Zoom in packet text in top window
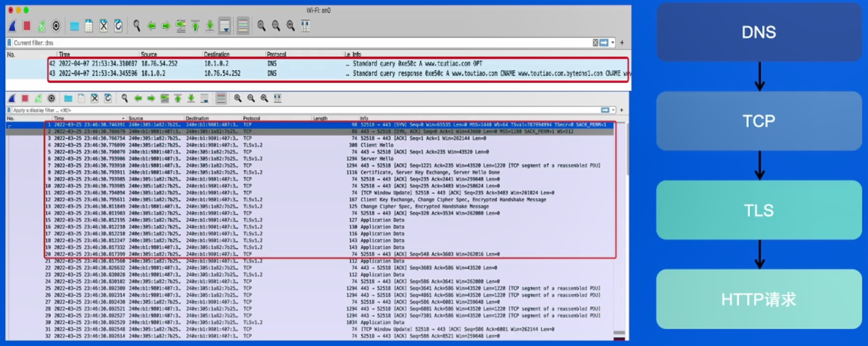868x346 pixels. (x=261, y=26)
